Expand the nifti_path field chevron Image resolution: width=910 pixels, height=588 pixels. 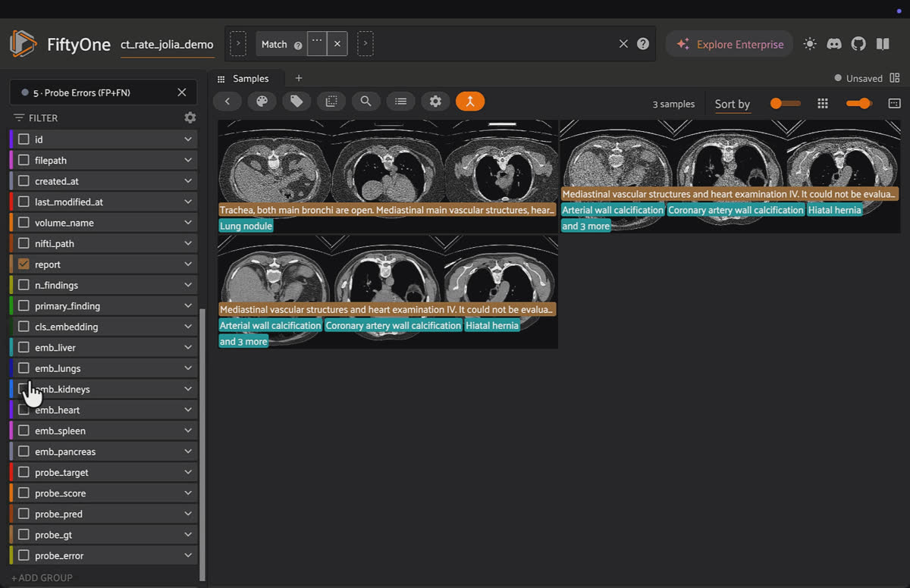[x=188, y=243]
